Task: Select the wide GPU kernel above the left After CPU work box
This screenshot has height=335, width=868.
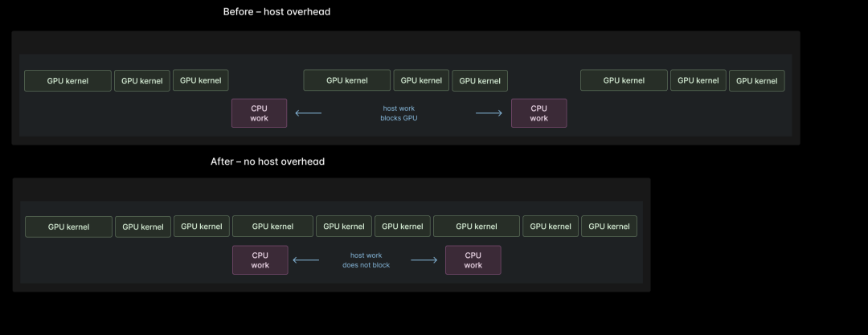Action: click(272, 227)
